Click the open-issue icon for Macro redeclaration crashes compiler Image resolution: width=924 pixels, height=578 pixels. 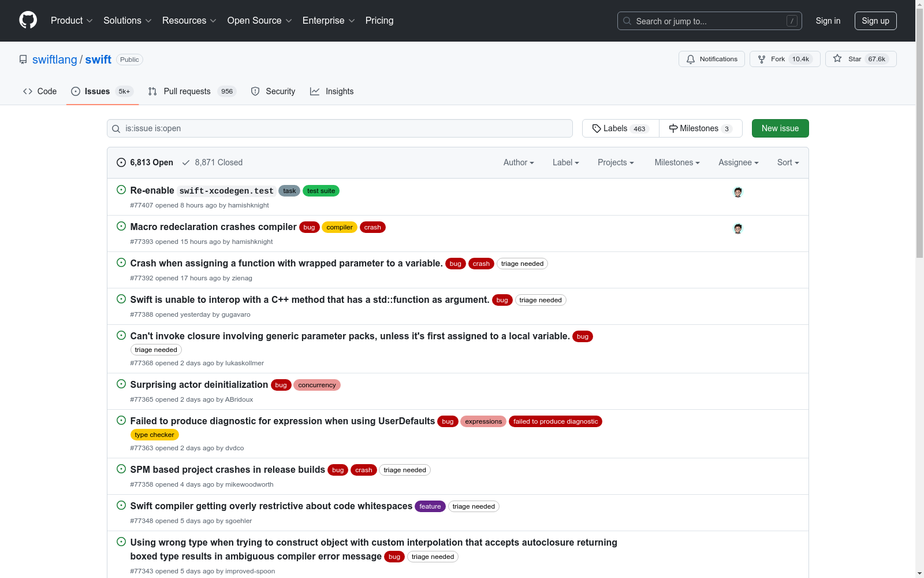[x=121, y=226]
